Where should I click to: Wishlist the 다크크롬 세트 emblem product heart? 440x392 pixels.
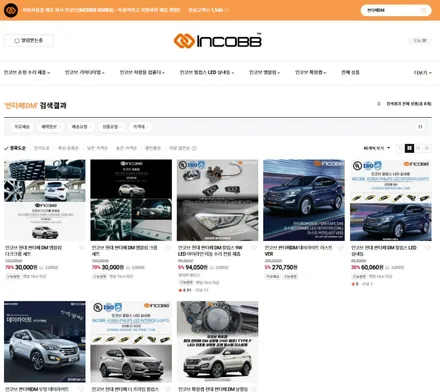point(82,248)
